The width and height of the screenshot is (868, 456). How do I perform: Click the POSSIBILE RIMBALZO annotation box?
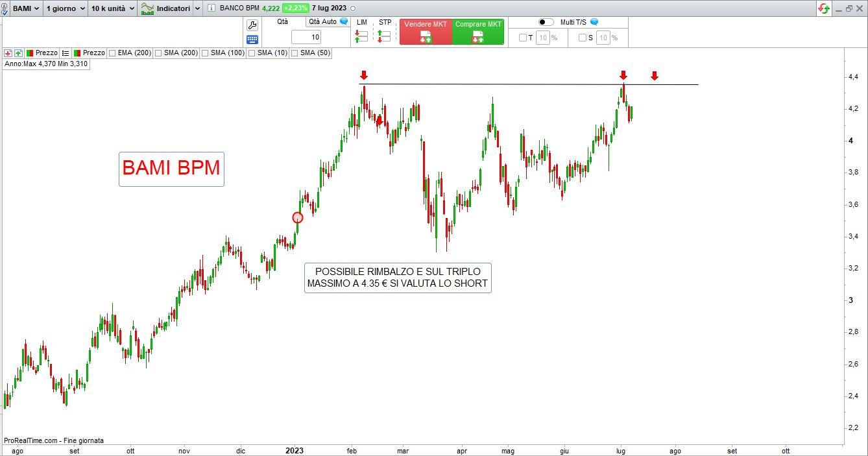398,278
